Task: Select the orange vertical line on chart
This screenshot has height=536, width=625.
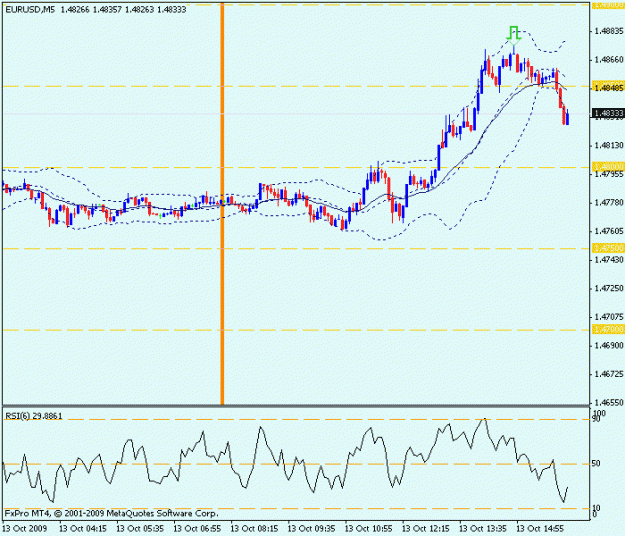Action: (x=222, y=204)
